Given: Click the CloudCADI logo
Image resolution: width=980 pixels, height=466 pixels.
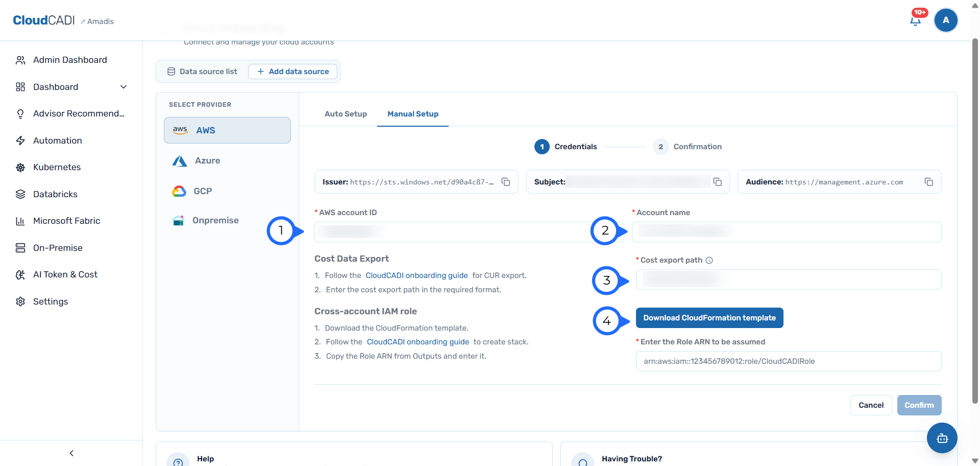Looking at the screenshot, I should 44,20.
